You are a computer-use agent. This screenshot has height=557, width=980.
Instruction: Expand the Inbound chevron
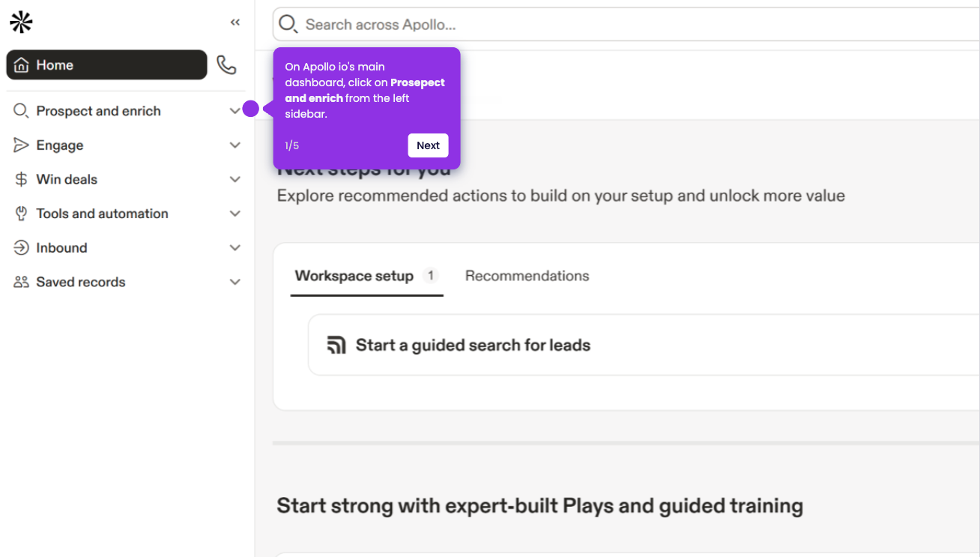point(235,247)
